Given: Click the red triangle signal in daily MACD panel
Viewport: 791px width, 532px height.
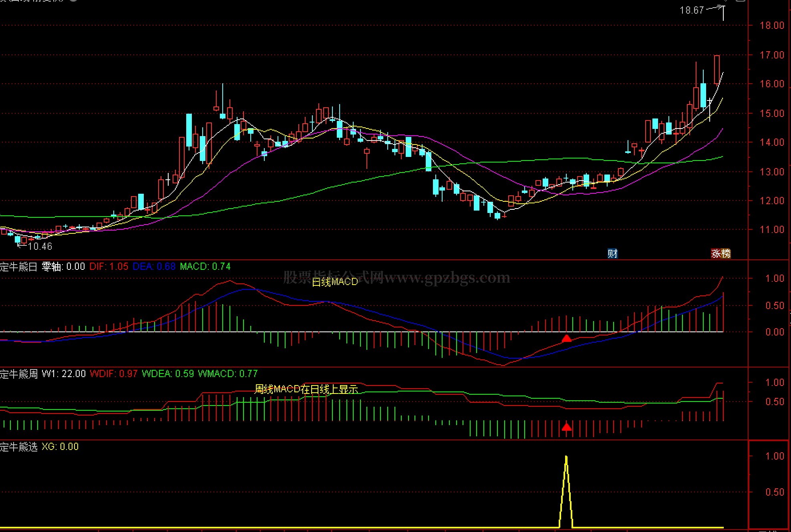Looking at the screenshot, I should click(566, 339).
